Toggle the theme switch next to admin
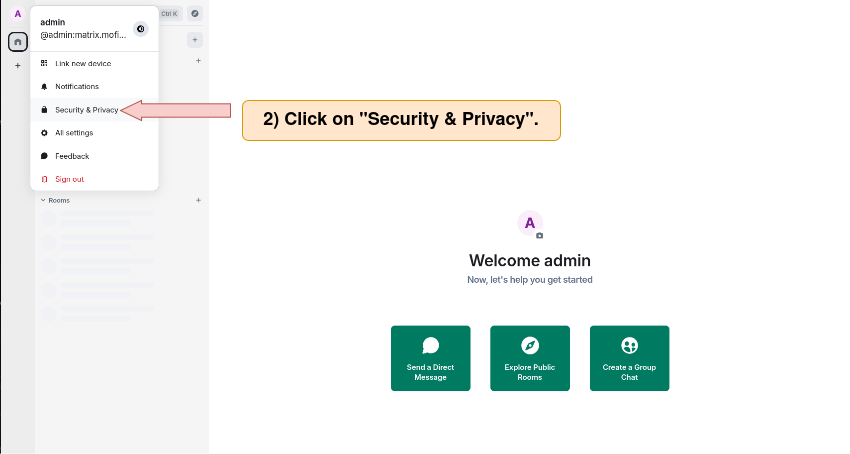Image resolution: width=850 pixels, height=454 pixels. pos(140,29)
